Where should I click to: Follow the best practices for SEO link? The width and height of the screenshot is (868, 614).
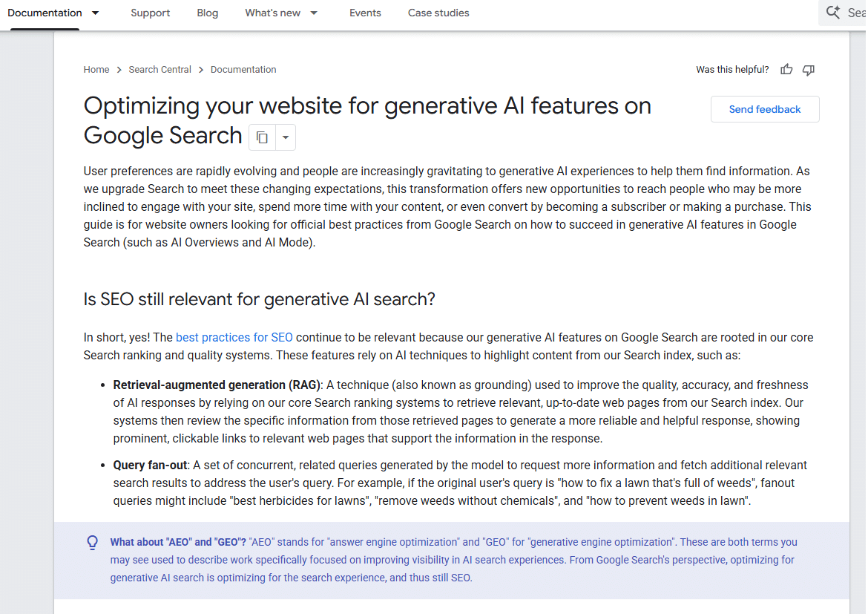(x=234, y=338)
